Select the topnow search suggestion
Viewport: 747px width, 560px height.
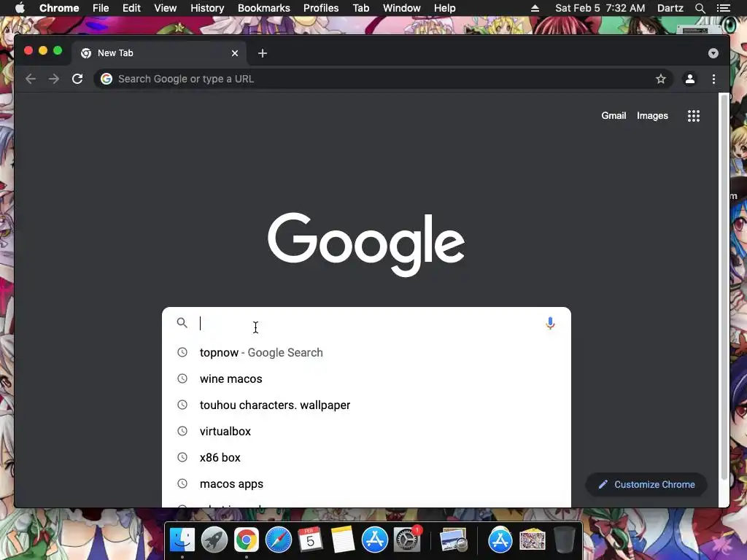click(x=366, y=352)
